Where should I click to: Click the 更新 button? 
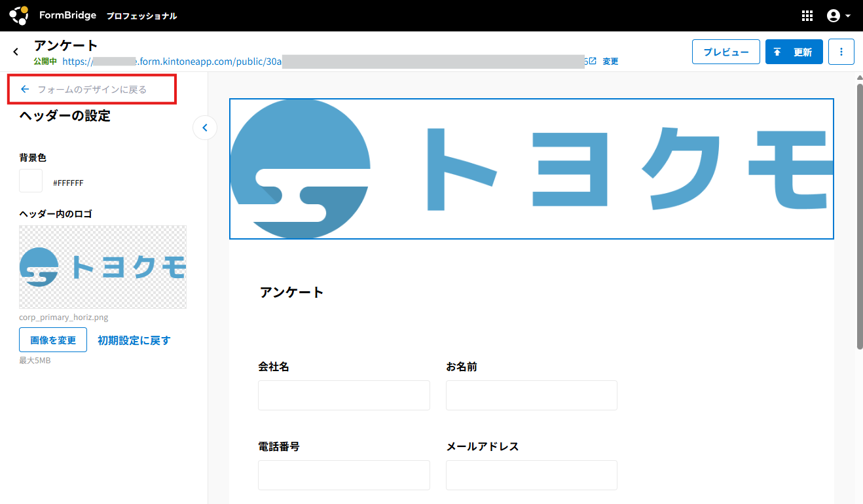point(794,52)
